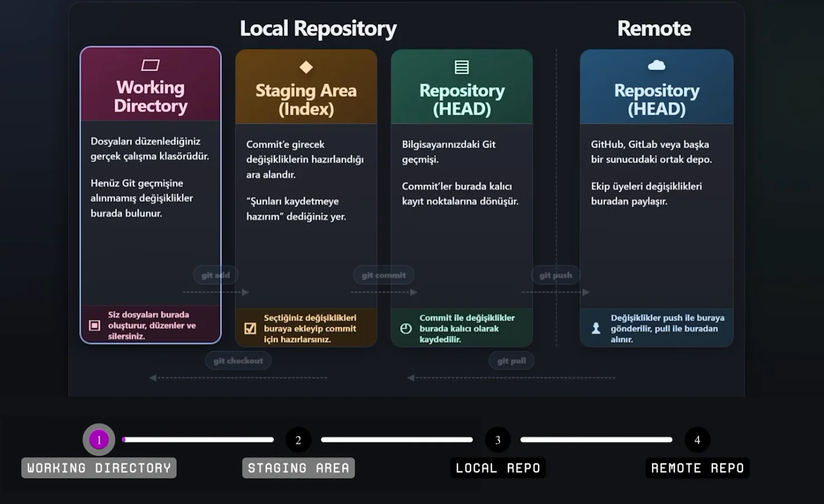Viewport: 824px width, 504px height.
Task: Click the 'Staging Area (Index)' card heading
Action: pyautogui.click(x=306, y=99)
